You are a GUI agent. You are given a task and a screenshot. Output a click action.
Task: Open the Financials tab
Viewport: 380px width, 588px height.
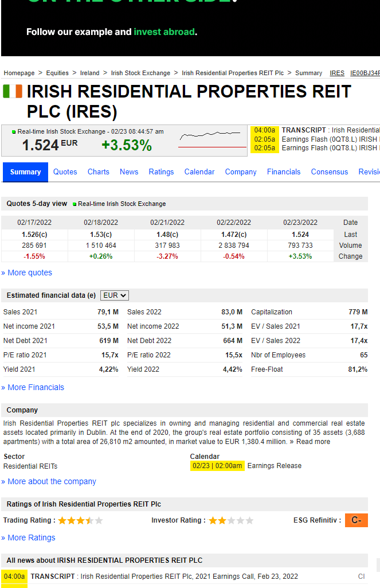coord(284,172)
